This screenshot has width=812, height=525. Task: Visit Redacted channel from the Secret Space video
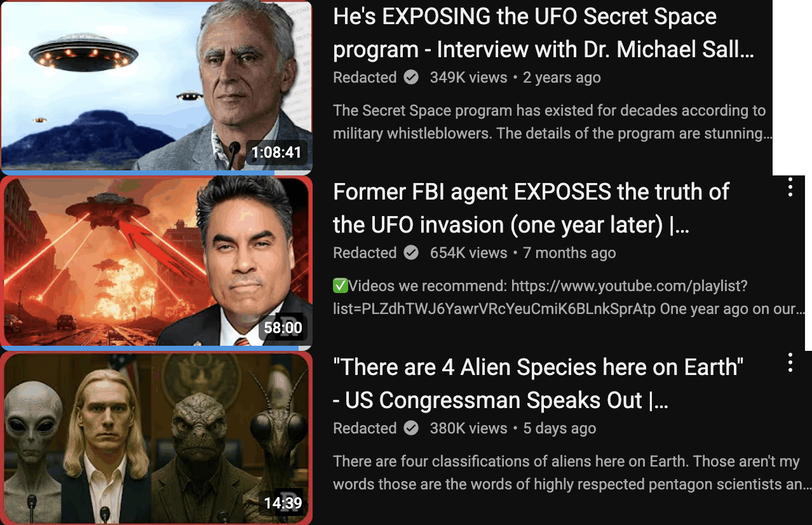tap(365, 78)
